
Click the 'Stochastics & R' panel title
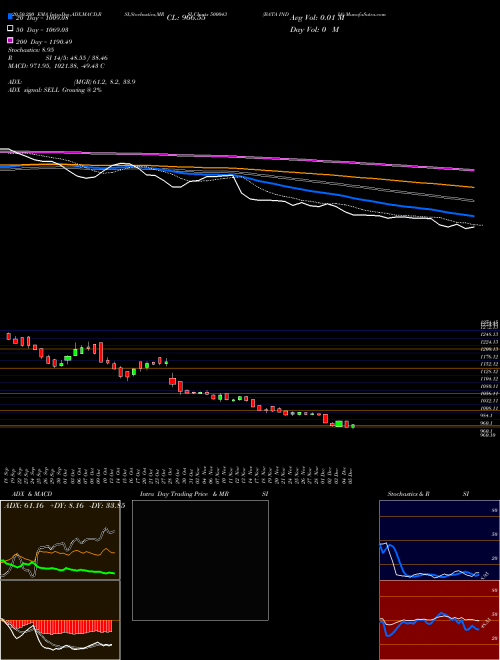(x=408, y=494)
